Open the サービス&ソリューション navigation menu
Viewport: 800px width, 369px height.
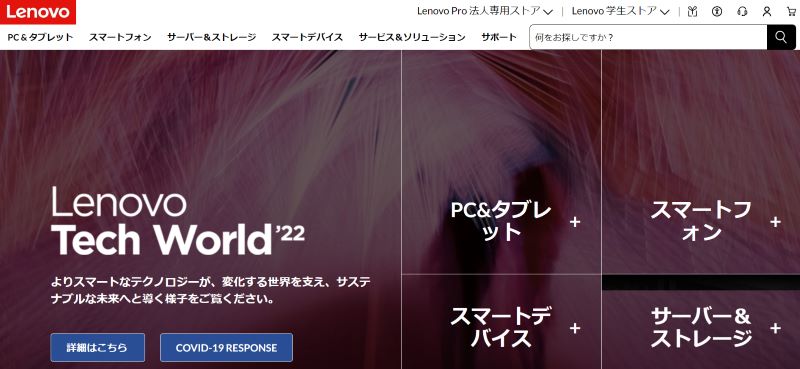pyautogui.click(x=412, y=37)
